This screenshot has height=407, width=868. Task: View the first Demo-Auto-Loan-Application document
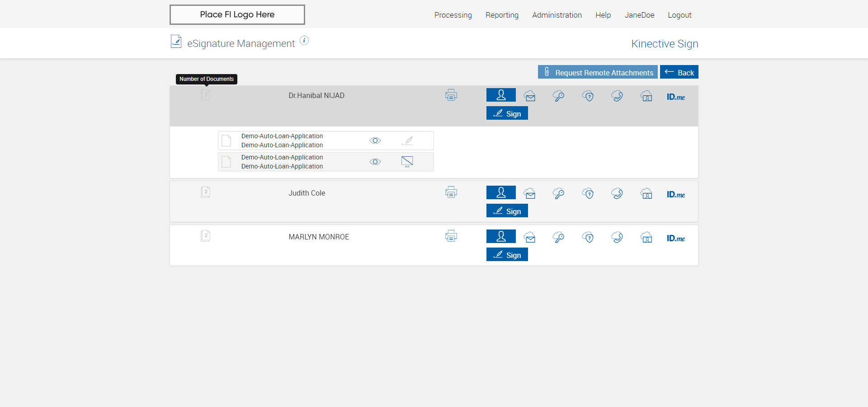[x=375, y=140]
